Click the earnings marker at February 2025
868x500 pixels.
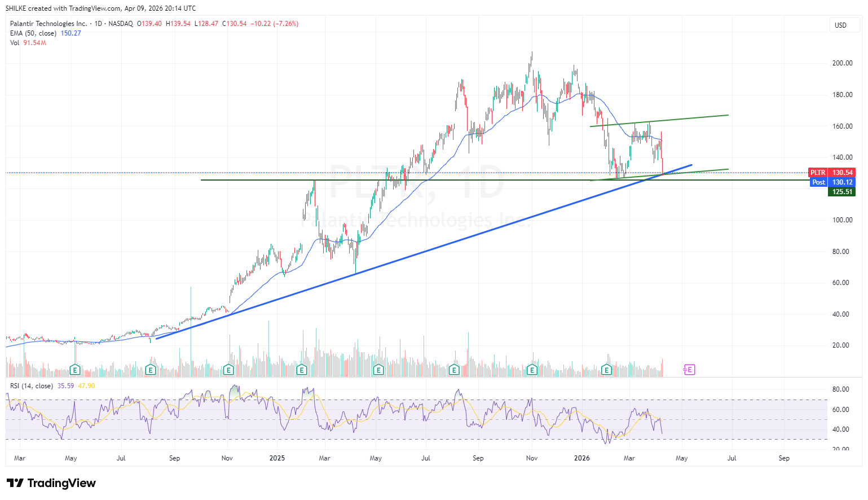tap(302, 370)
